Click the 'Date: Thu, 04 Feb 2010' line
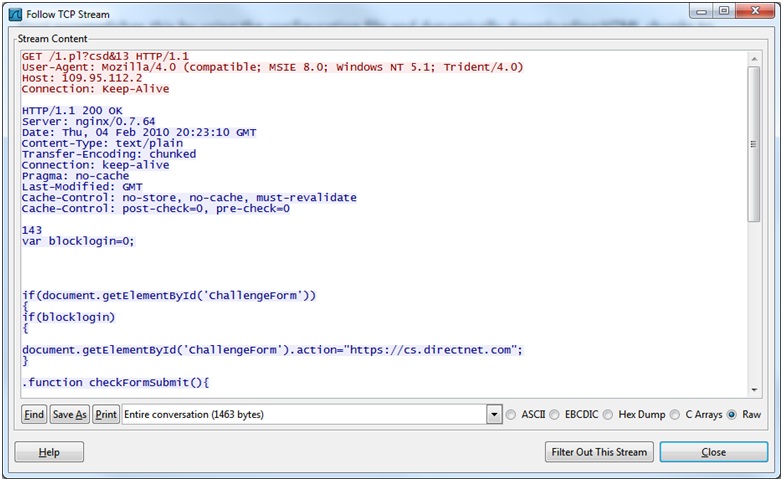Image resolution: width=783 pixels, height=481 pixels. [139, 132]
